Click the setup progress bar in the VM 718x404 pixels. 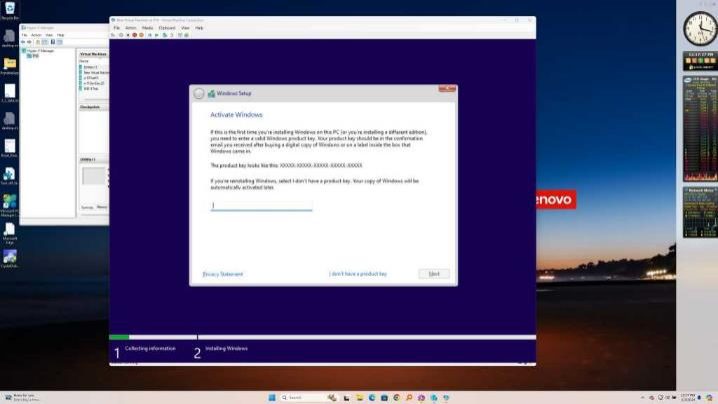click(x=322, y=337)
